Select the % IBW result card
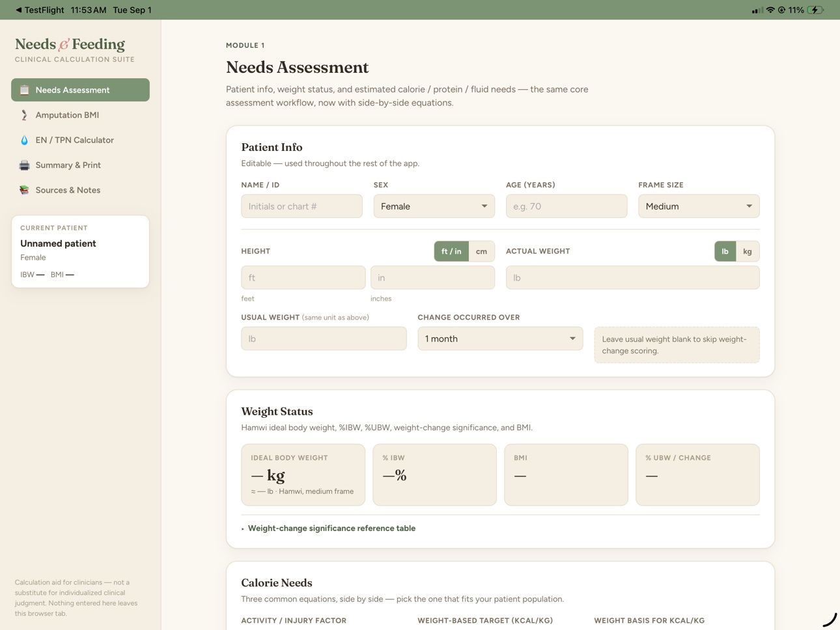This screenshot has width=840, height=630. pyautogui.click(x=434, y=475)
